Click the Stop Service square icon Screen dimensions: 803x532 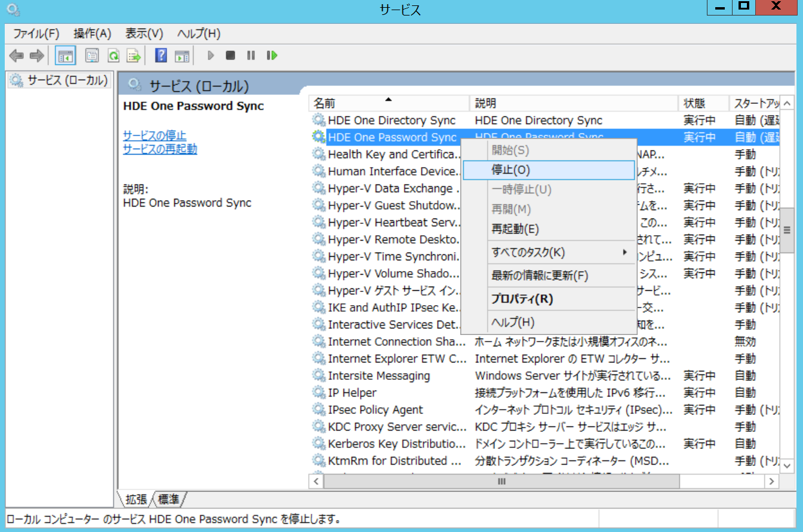[230, 56]
